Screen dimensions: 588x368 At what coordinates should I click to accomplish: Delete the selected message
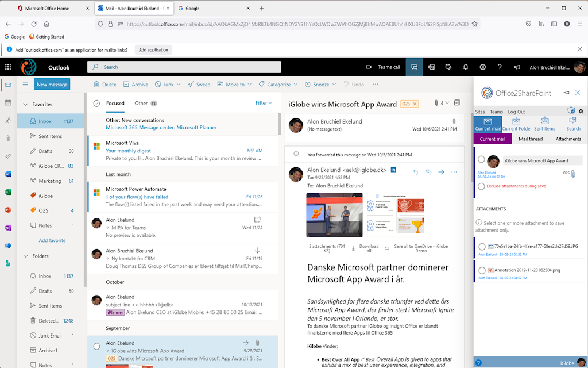(105, 85)
